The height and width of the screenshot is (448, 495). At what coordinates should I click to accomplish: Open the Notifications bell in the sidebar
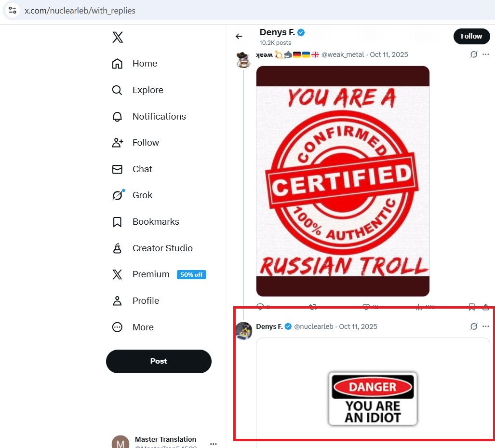click(117, 116)
